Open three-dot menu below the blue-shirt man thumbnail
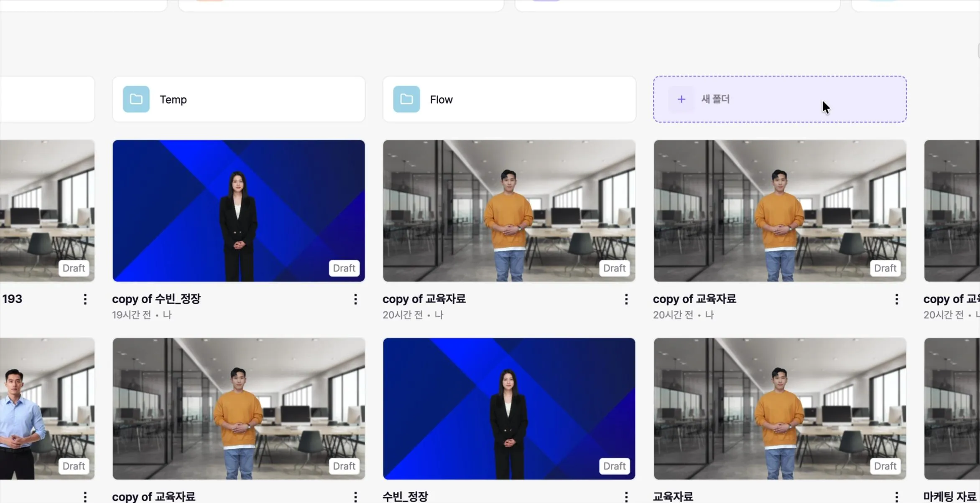The width and height of the screenshot is (980, 503). pos(85,497)
